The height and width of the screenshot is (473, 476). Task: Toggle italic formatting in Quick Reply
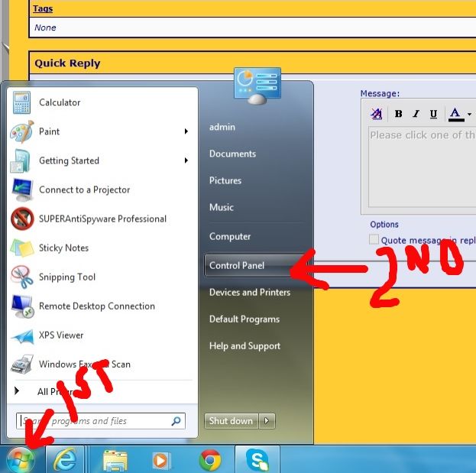tap(416, 114)
